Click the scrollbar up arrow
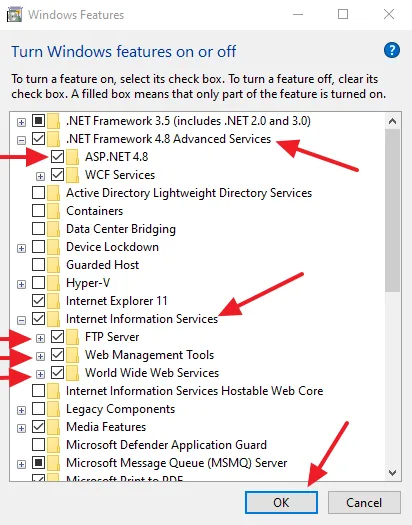 [x=392, y=121]
